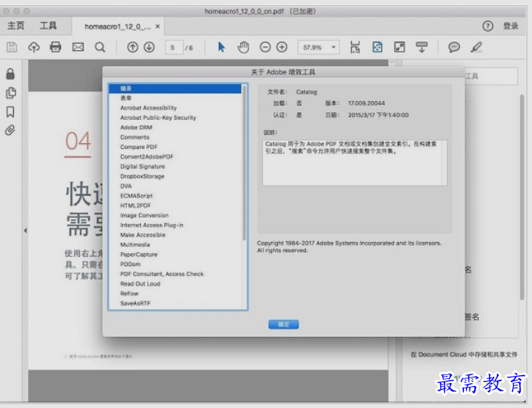The image size is (532, 408).
Task: Enter full screen mode icon
Action: point(399,47)
